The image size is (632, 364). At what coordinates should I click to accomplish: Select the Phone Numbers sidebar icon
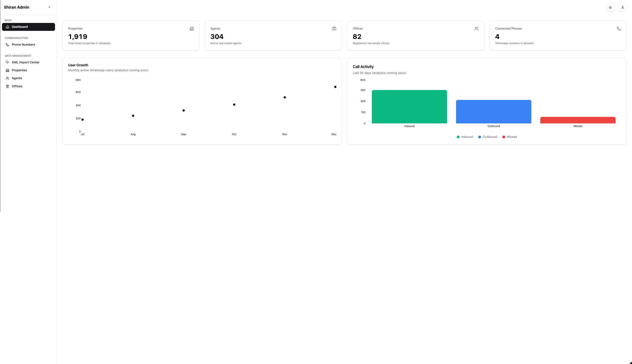[x=7, y=44]
